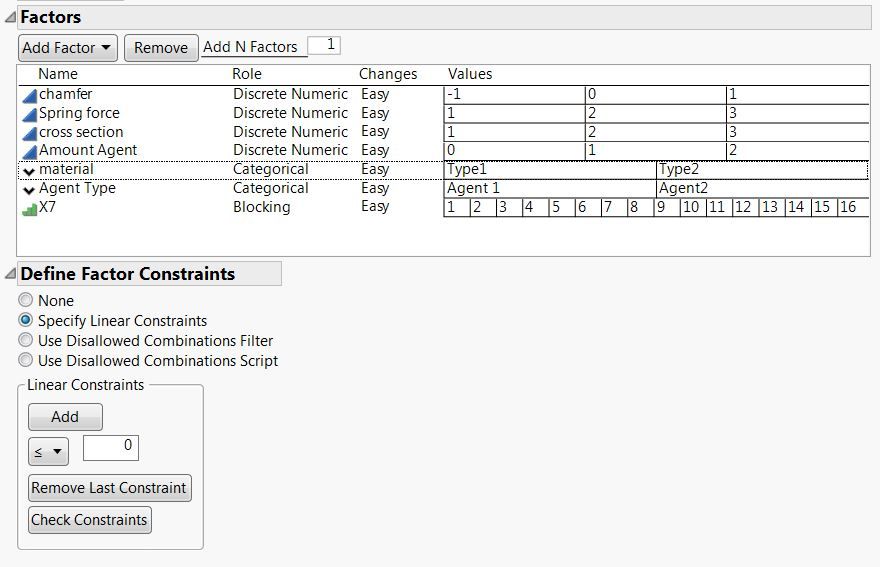The height and width of the screenshot is (567, 880).
Task: Click the Add N Factors input field
Action: tap(323, 46)
